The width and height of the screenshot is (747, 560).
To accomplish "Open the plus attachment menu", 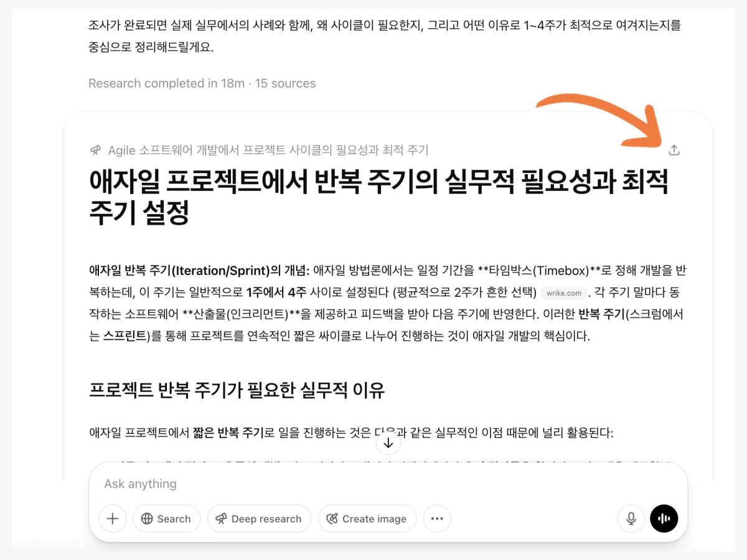I will click(x=113, y=519).
